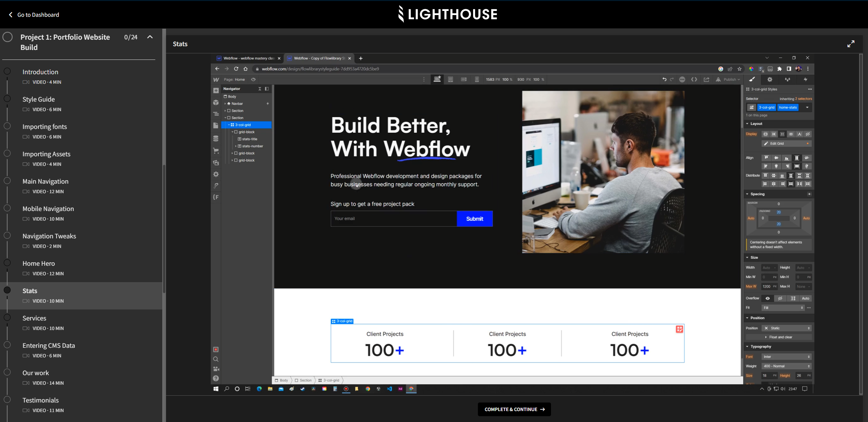Toggle display none for the element
This screenshot has height=422, width=868.
(808, 134)
